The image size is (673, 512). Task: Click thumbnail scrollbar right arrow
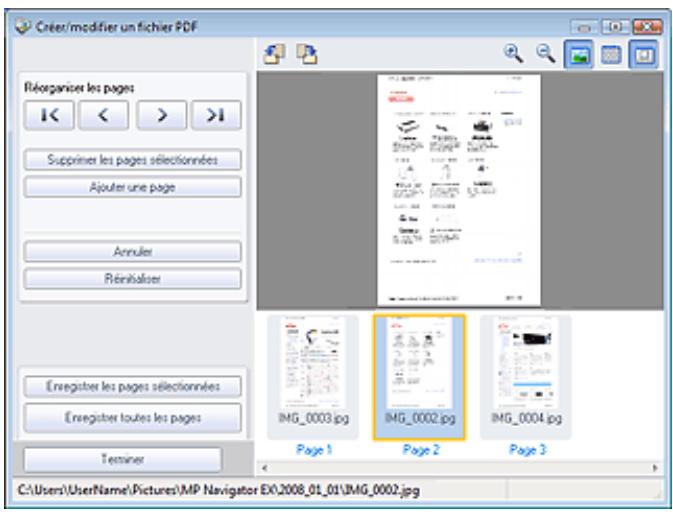pos(655,468)
